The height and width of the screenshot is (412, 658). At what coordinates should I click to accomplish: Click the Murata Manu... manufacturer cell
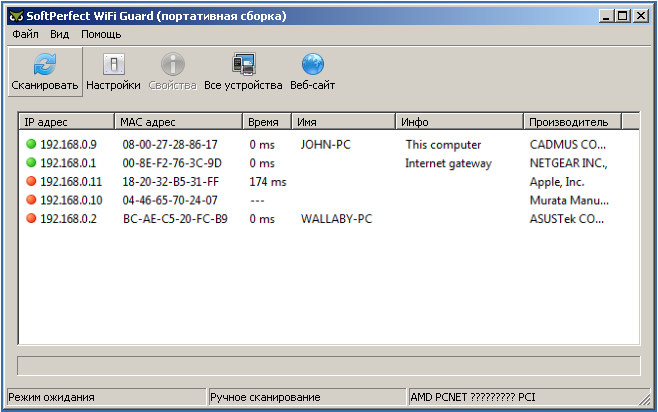coord(569,200)
